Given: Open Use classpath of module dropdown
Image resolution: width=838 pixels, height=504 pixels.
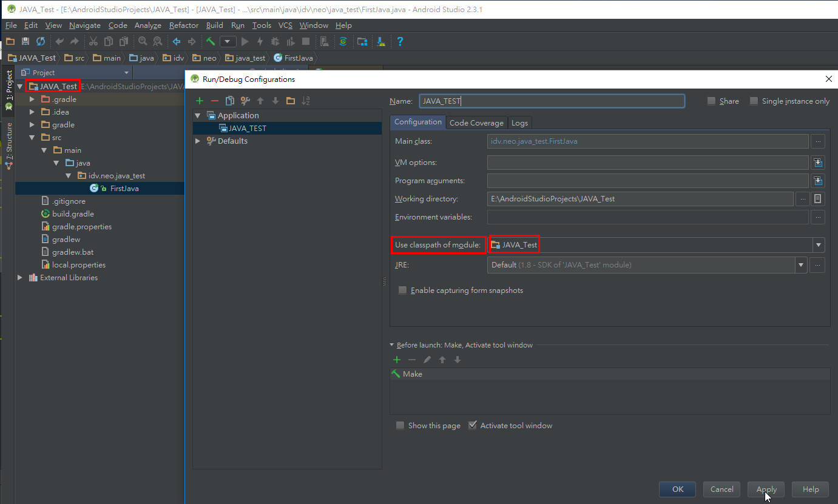Looking at the screenshot, I should click(x=819, y=245).
